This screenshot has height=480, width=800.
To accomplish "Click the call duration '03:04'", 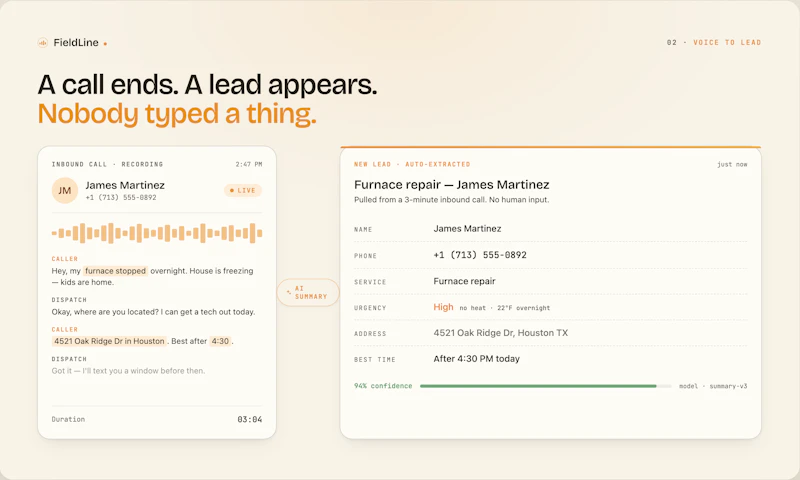I will click(x=249, y=419).
